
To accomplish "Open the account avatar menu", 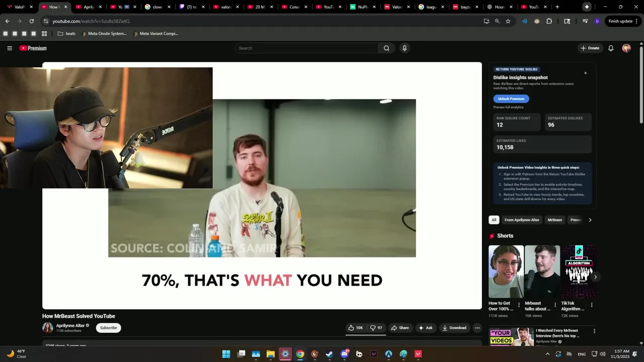I will click(x=626, y=48).
